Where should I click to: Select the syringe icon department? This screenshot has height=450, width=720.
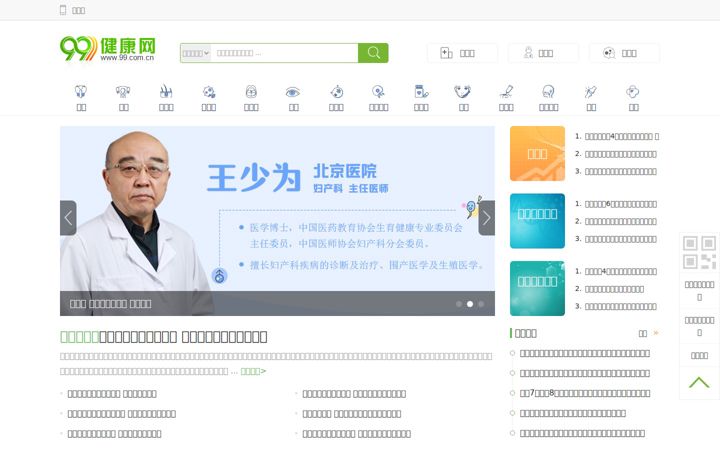(x=591, y=98)
